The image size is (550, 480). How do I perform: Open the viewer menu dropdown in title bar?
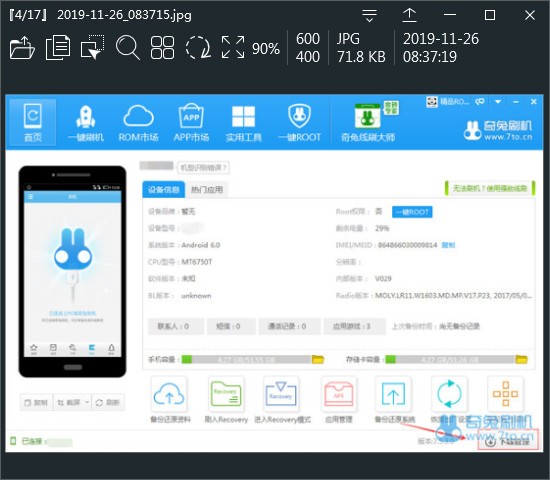click(x=369, y=15)
